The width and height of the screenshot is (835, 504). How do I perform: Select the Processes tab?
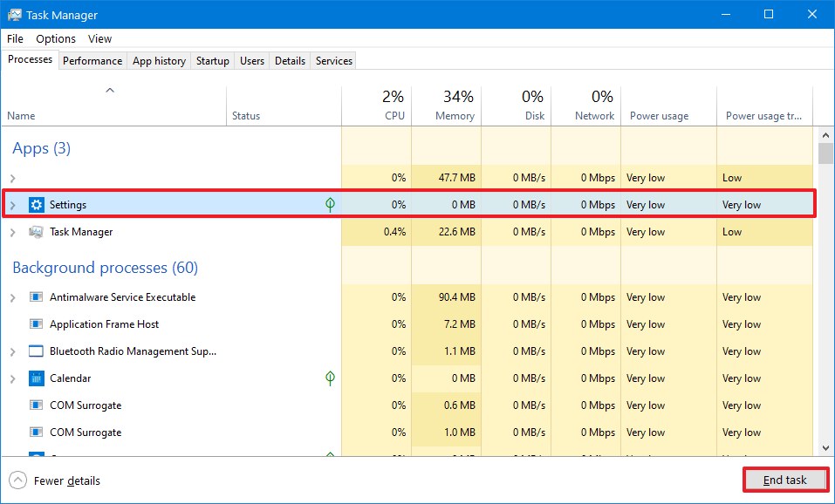pos(30,59)
